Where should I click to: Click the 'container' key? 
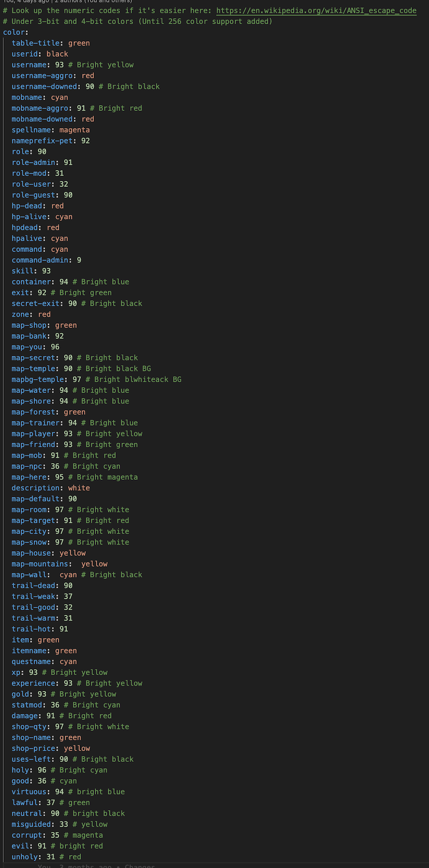click(31, 281)
